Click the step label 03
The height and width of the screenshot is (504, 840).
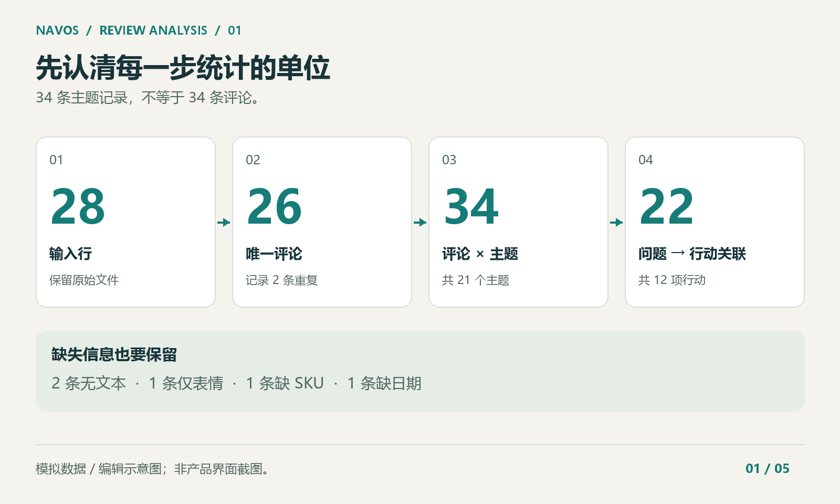tap(449, 160)
